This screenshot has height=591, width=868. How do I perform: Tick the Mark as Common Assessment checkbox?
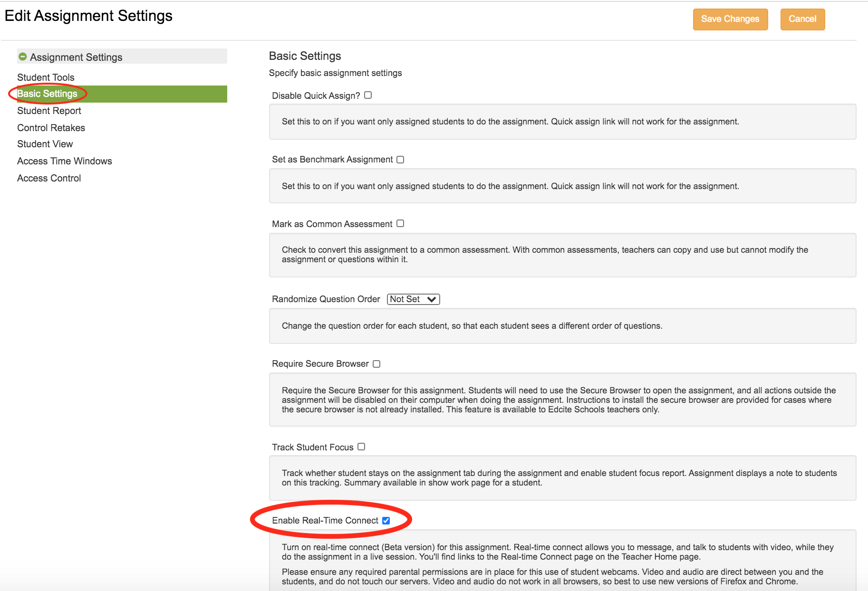click(x=400, y=223)
